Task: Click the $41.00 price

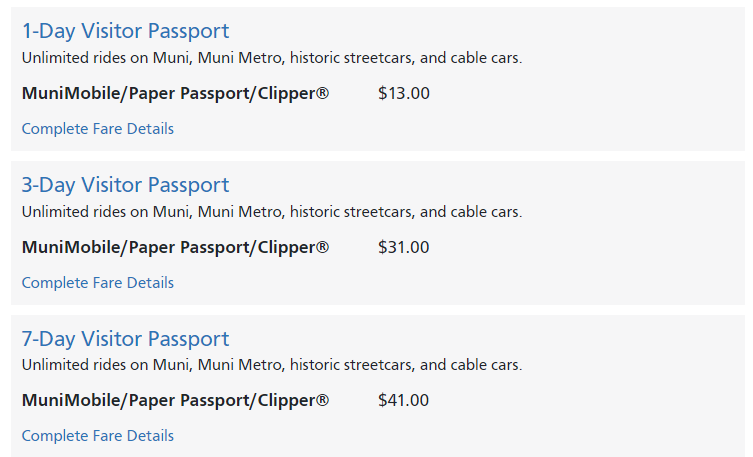Action: coord(403,400)
